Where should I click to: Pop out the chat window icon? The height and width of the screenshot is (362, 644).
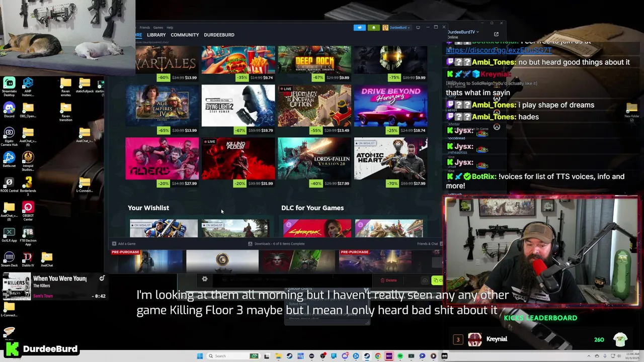pyautogui.click(x=496, y=34)
